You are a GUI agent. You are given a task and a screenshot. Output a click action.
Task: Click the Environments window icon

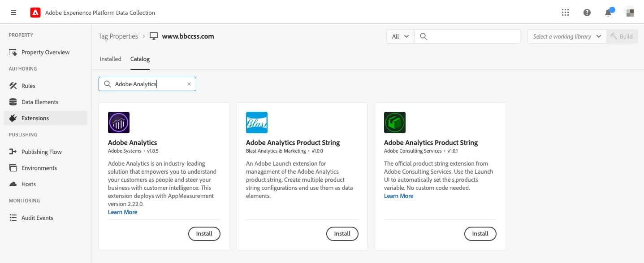pos(13,168)
